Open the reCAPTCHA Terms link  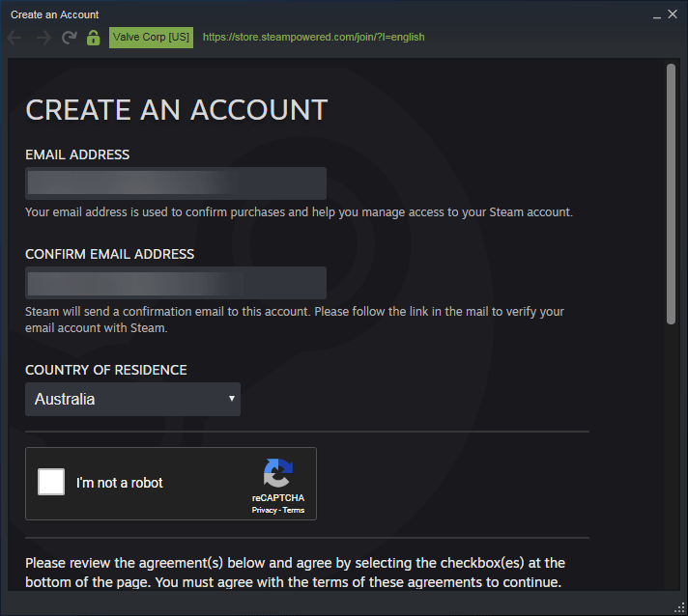pyautogui.click(x=294, y=510)
